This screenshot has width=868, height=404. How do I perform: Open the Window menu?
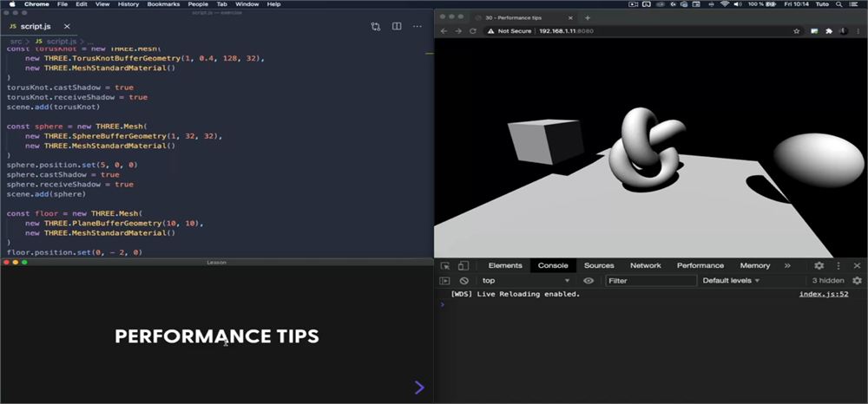(247, 3)
